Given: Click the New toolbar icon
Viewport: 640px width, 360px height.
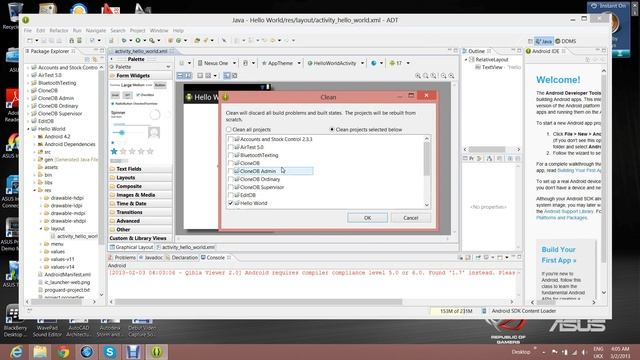Looking at the screenshot, I should pyautogui.click(x=30, y=40).
